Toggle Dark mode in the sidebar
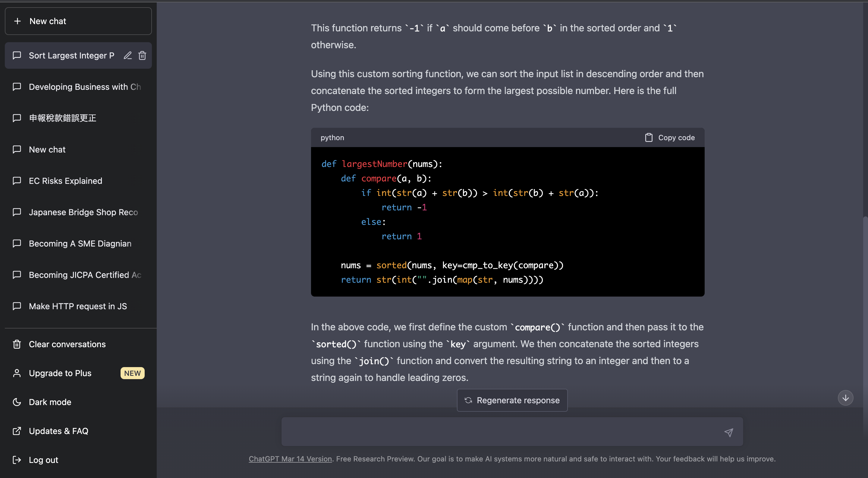This screenshot has width=868, height=478. [50, 402]
